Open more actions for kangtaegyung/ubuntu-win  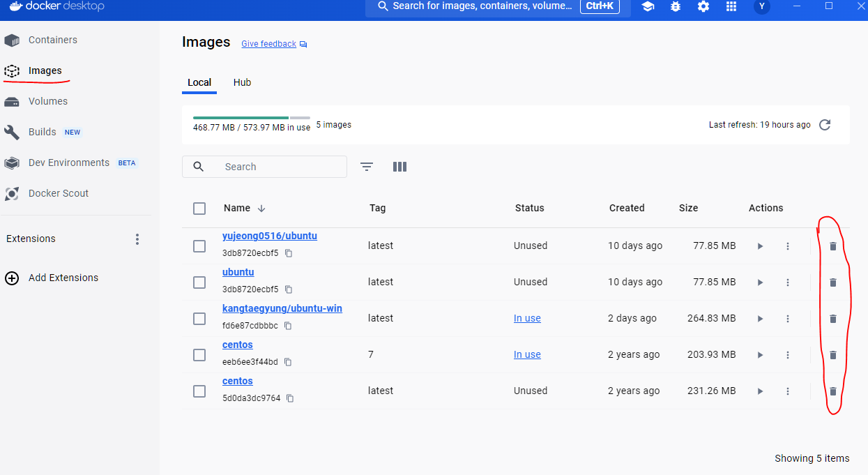(788, 319)
